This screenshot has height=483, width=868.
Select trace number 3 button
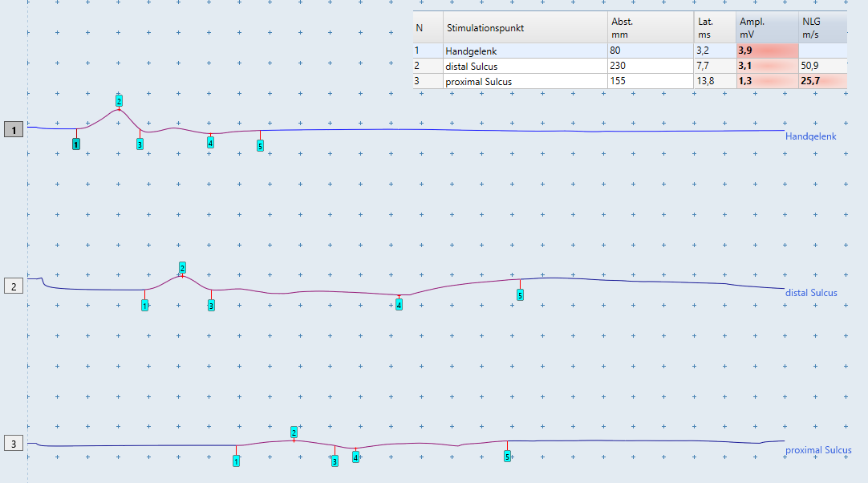click(x=14, y=443)
